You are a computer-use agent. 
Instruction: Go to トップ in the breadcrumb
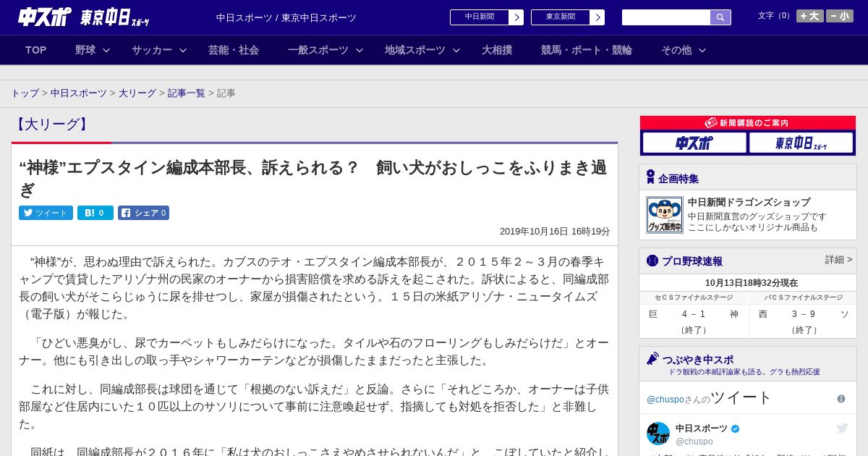(x=25, y=93)
